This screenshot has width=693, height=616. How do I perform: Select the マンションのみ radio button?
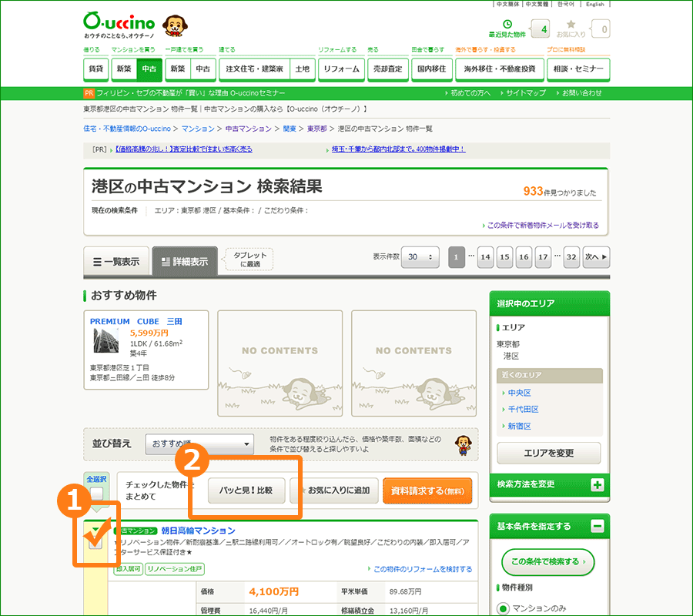point(504,609)
